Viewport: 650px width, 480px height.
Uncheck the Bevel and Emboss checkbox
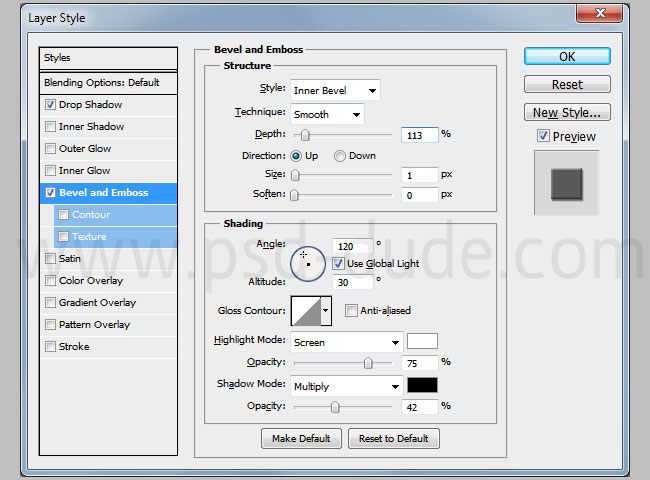(x=50, y=192)
